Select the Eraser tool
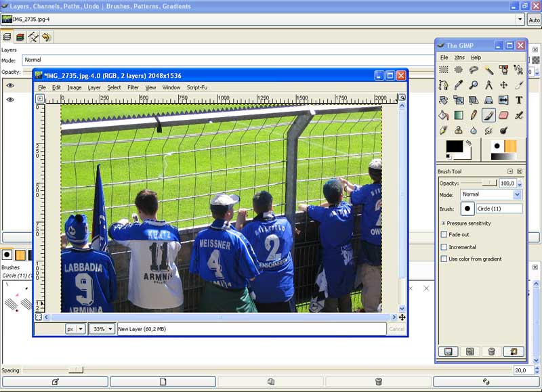542x392 pixels. coord(503,115)
